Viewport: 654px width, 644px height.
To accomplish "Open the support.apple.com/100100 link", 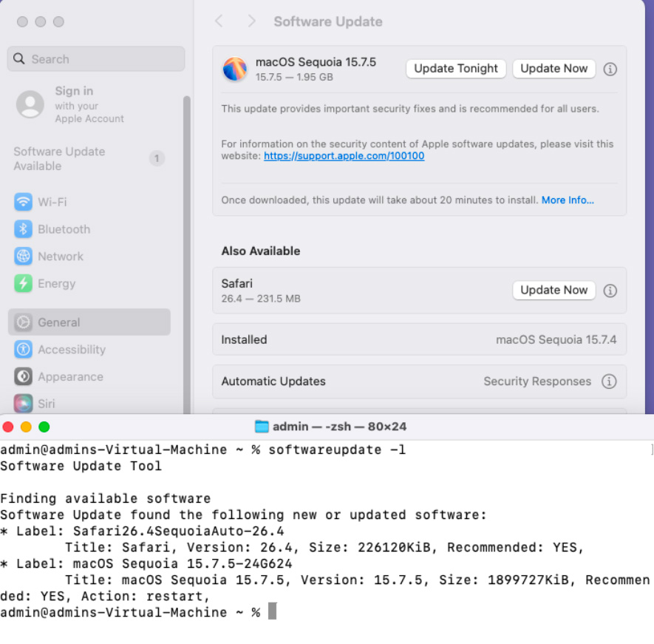I will click(344, 156).
